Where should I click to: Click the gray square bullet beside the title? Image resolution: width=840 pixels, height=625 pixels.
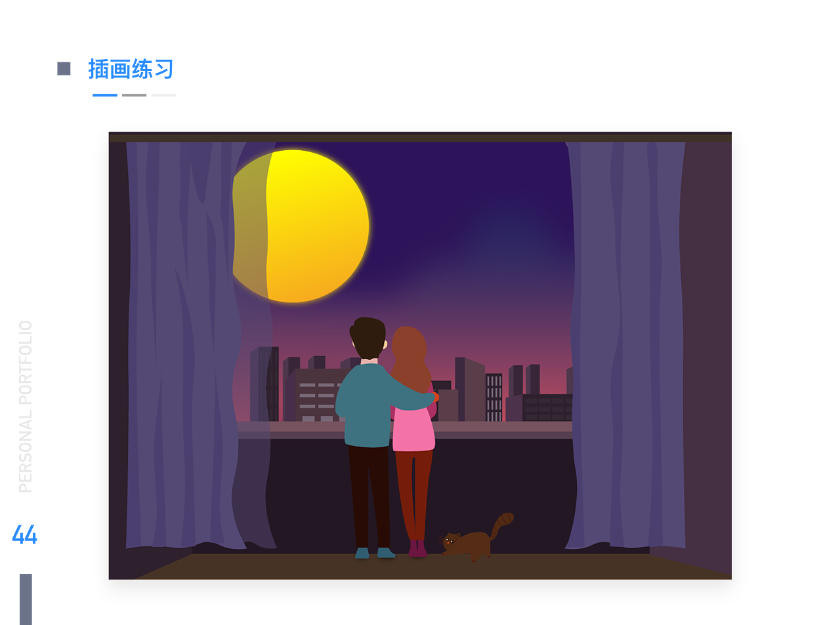(62, 68)
